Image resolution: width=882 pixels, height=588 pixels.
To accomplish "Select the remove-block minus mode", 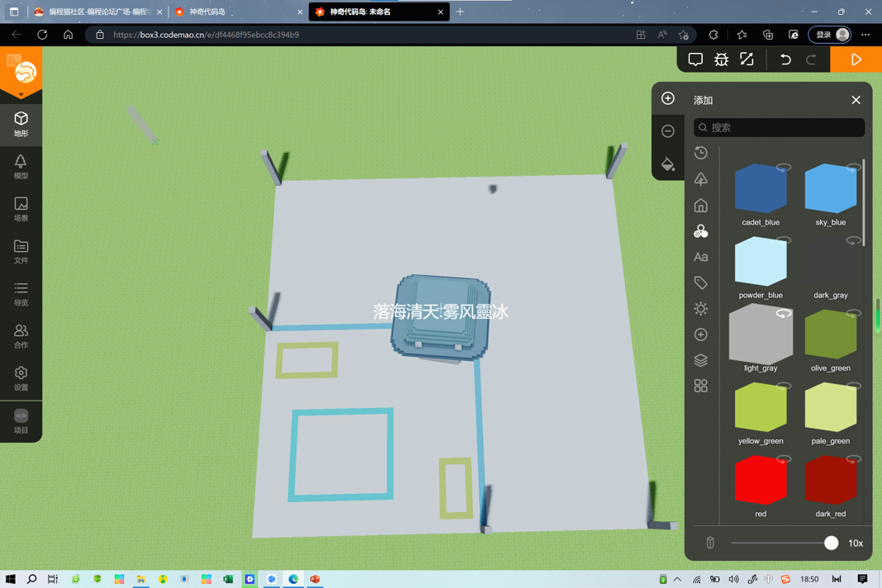I will click(667, 131).
